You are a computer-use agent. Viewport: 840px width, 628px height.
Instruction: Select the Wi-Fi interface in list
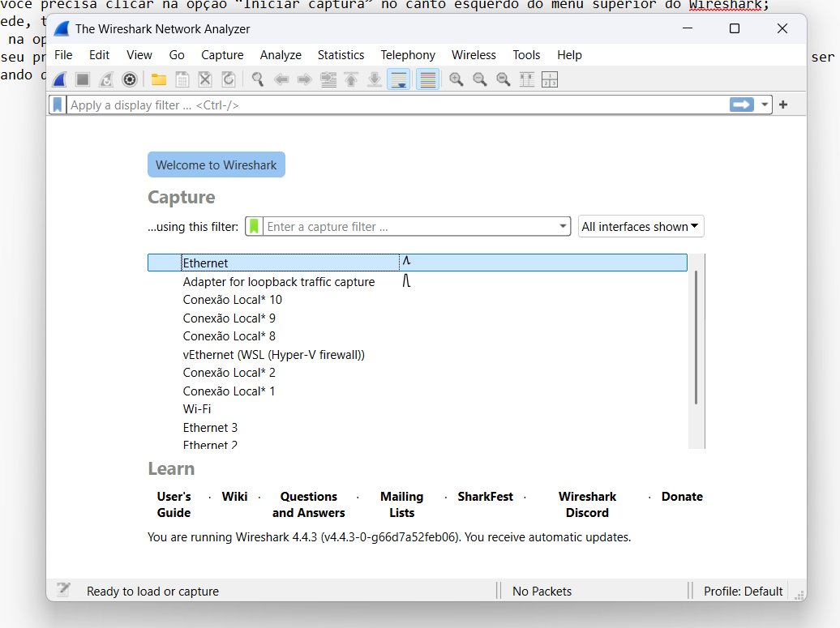tap(197, 409)
